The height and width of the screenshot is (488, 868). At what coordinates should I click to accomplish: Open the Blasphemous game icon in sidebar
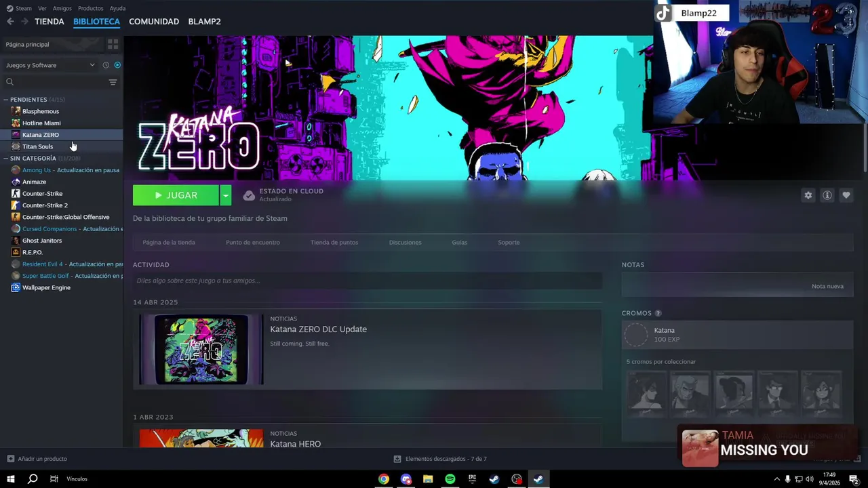(x=16, y=111)
